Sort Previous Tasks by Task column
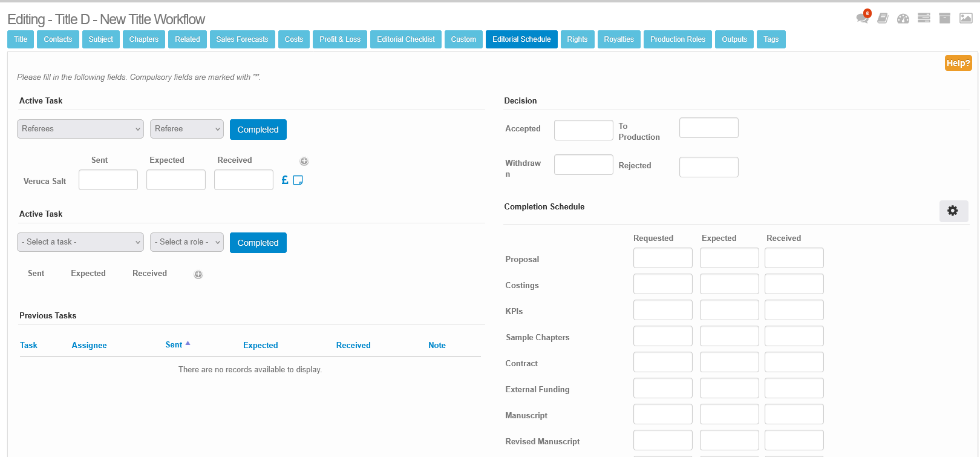This screenshot has height=457, width=980. pyautogui.click(x=28, y=345)
